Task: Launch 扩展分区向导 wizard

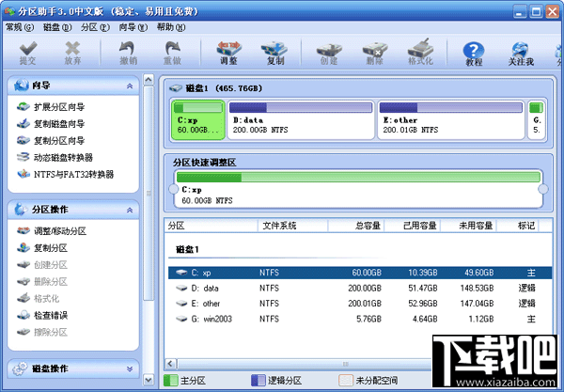Action: click(51, 107)
